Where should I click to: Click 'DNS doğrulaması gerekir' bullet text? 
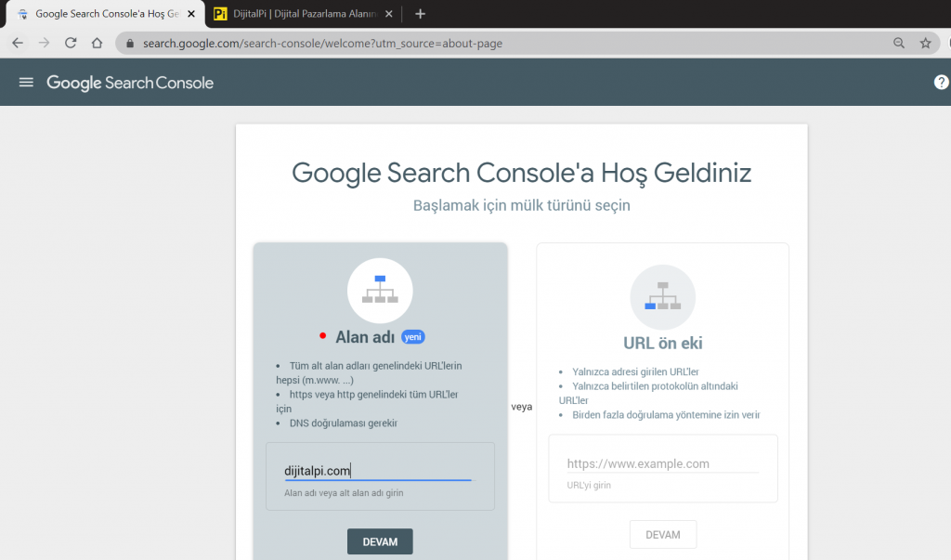click(x=344, y=423)
